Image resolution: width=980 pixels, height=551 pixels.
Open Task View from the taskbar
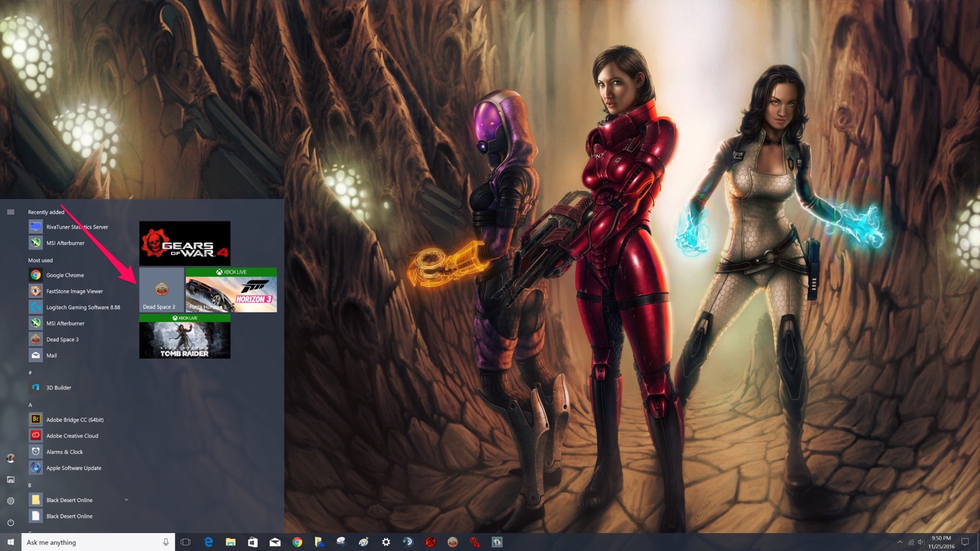click(x=185, y=541)
